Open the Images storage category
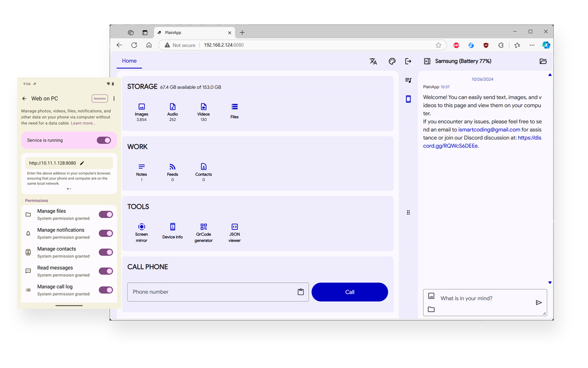Screen dimensions: 588x368 tap(142, 112)
